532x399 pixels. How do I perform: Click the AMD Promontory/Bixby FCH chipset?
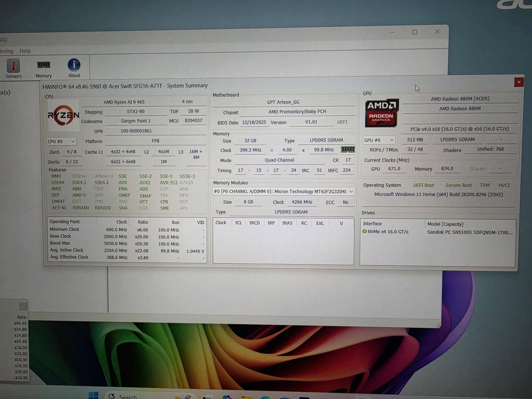coord(297,112)
